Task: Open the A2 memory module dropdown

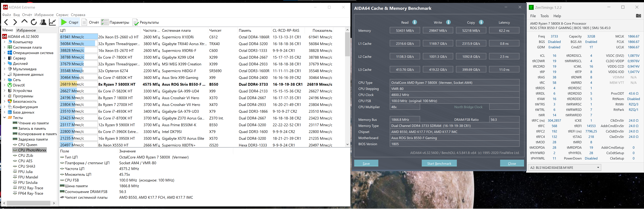Action: coord(598,167)
